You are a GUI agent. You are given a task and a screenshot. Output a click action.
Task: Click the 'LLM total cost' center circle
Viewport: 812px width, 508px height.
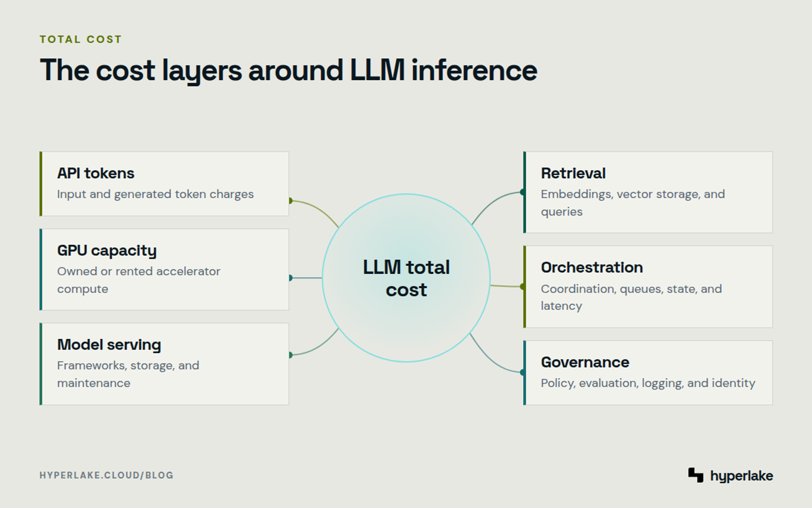(406, 278)
